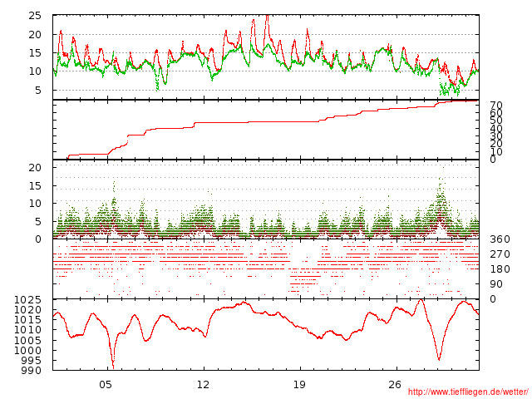Select the 1005 pressure axis label

[x=27, y=340]
